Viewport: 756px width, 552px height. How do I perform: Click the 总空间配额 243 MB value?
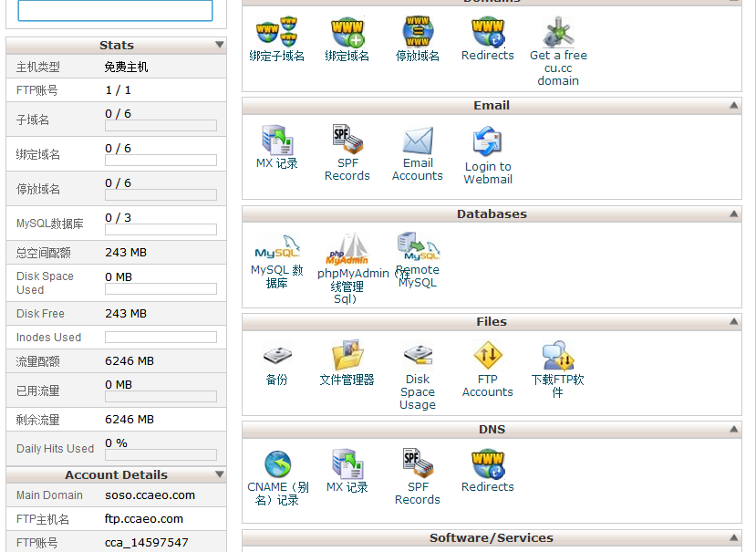tap(126, 253)
